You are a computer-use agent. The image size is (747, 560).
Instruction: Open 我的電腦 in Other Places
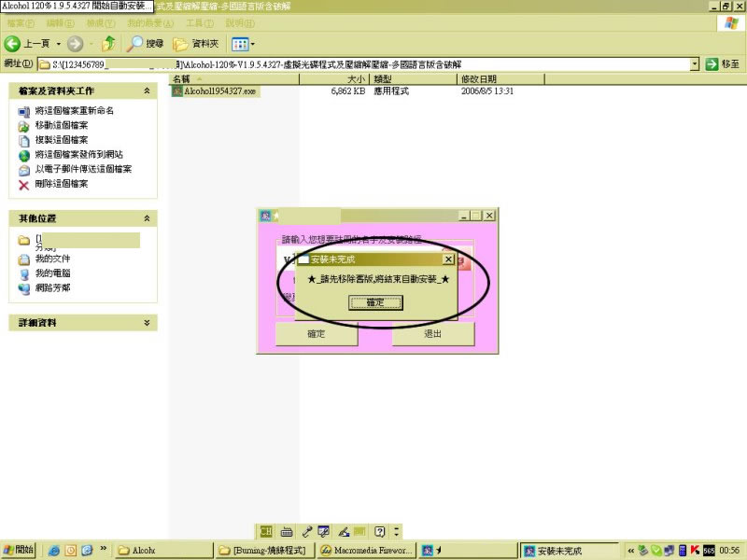[52, 273]
